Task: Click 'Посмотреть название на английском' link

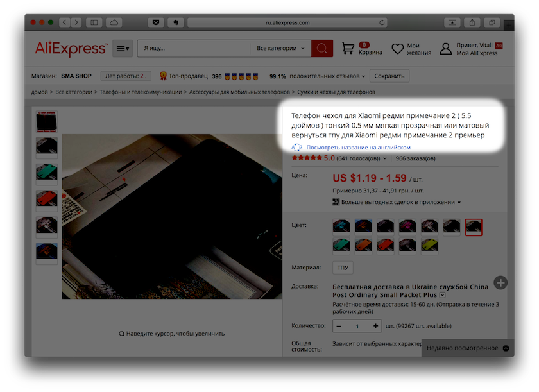Action: tap(359, 148)
